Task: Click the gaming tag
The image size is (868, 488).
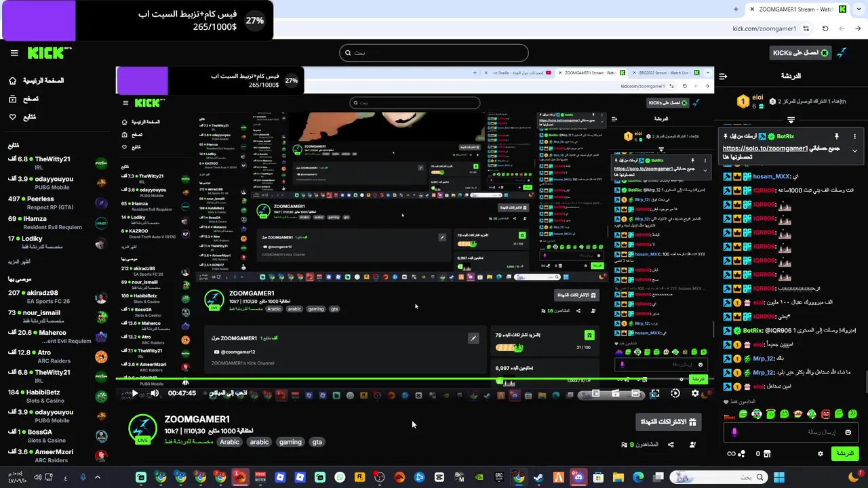Action: 290,442
